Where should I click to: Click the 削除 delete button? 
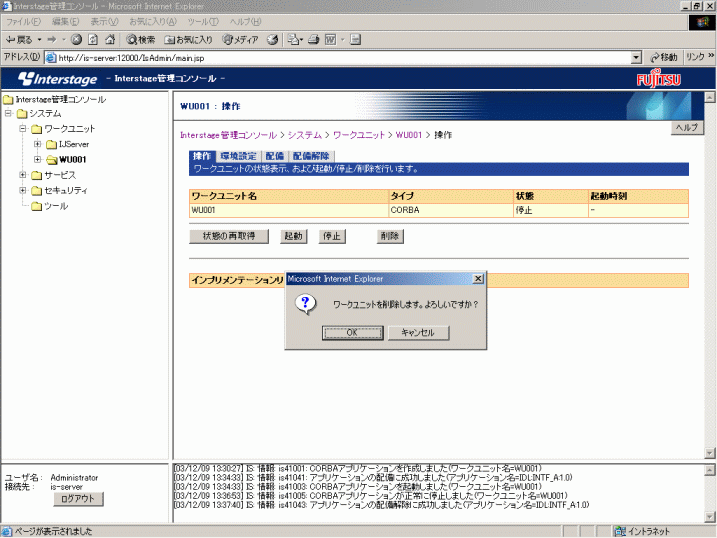tap(390, 236)
